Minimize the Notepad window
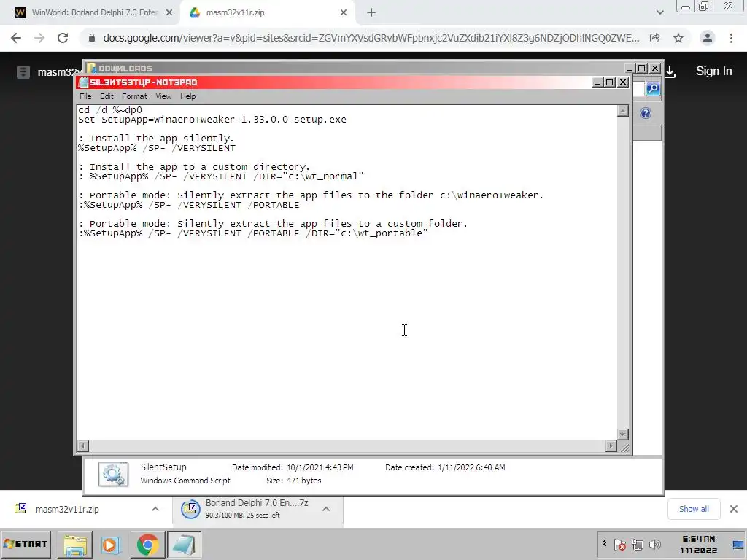The width and height of the screenshot is (747, 560). click(598, 82)
